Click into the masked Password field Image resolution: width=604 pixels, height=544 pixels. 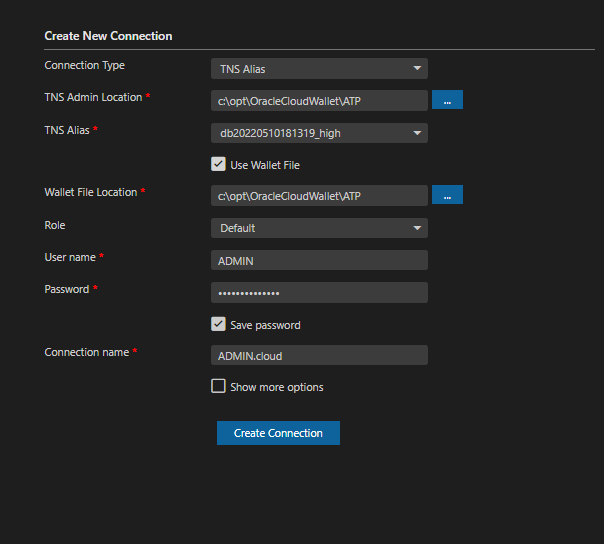[319, 292]
